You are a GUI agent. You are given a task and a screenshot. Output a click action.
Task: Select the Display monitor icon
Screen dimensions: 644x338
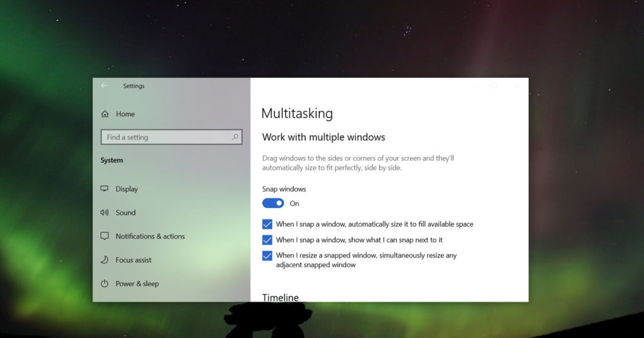click(x=105, y=189)
